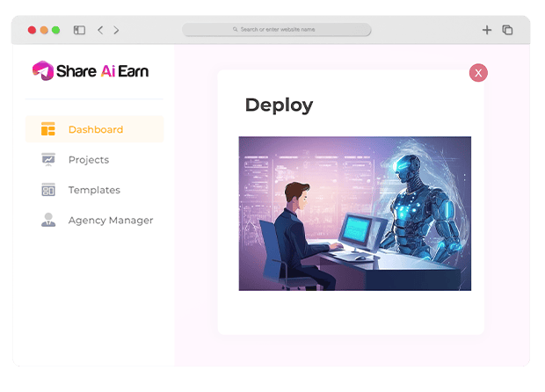Switch to the Templates menu item
This screenshot has width=545, height=392.
94,190
